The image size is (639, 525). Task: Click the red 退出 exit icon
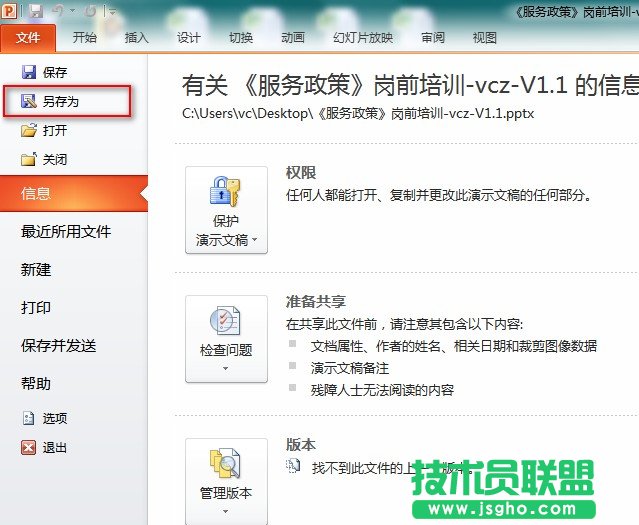[x=29, y=448]
